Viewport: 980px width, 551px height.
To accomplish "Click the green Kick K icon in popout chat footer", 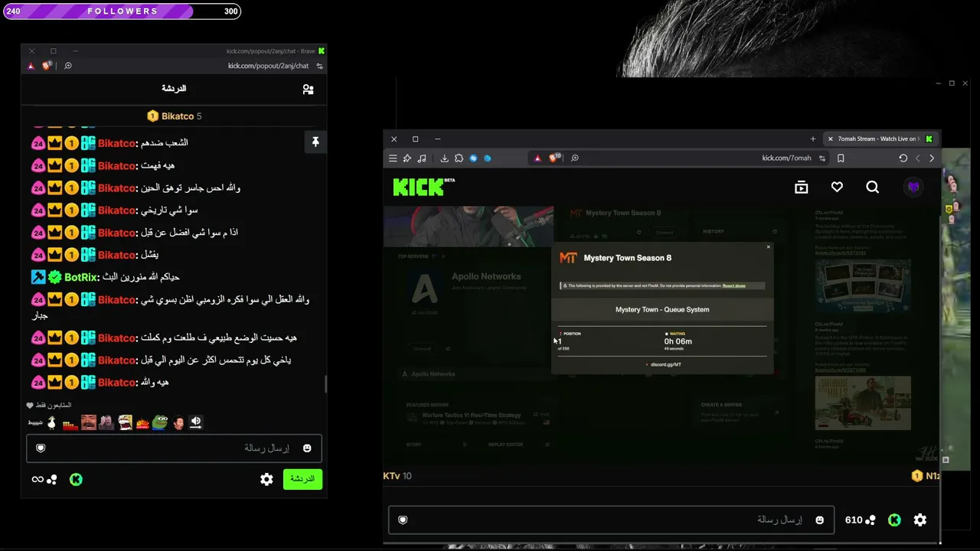I will [76, 479].
